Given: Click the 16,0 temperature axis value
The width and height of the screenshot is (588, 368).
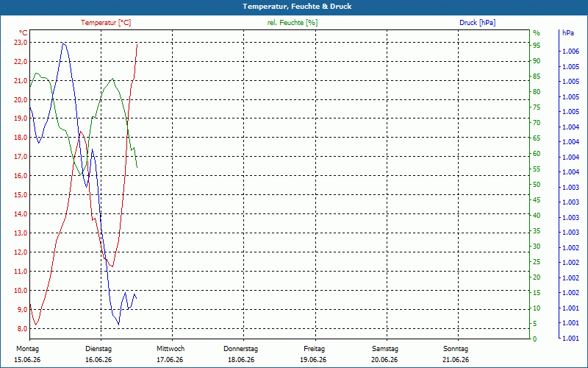Looking at the screenshot, I should (x=21, y=176).
